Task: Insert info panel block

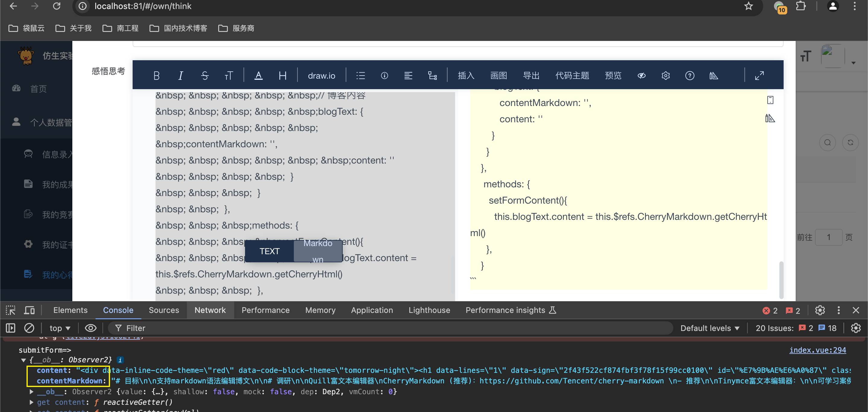Action: pyautogui.click(x=385, y=75)
